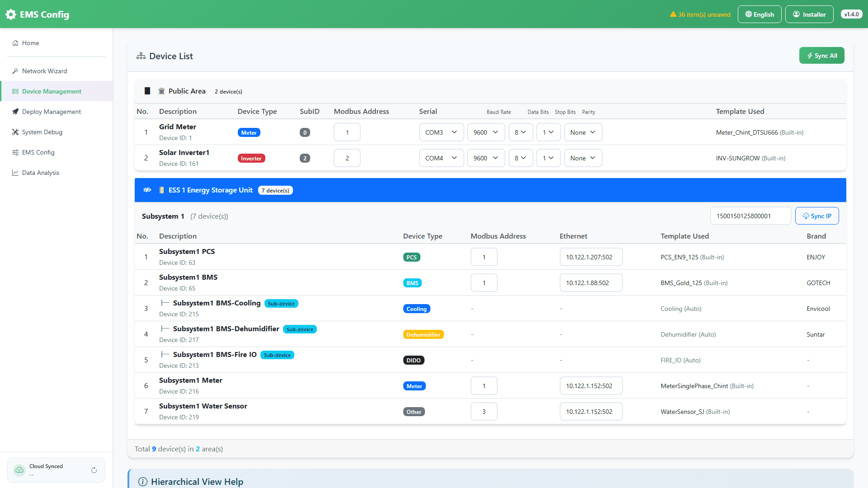
Task: Click the Public Area building icon
Action: tap(161, 91)
